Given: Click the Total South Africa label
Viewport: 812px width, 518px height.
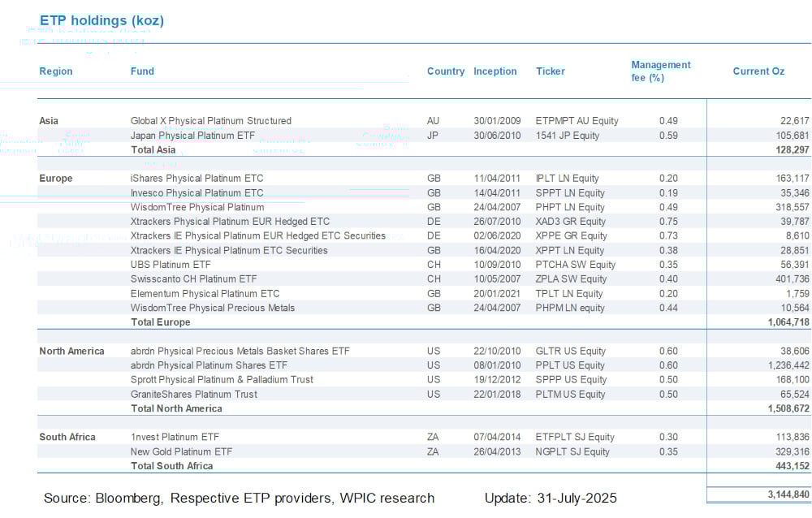Looking at the screenshot, I should 172,466.
